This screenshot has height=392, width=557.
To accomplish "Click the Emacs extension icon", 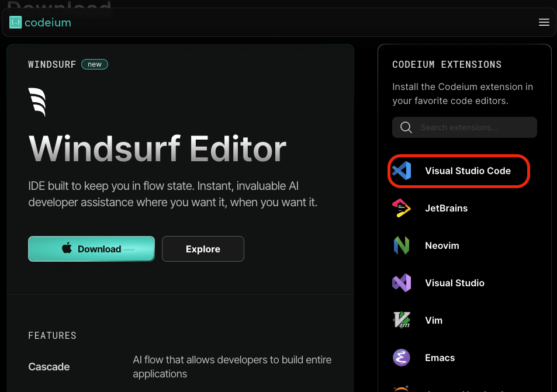I will pos(401,358).
